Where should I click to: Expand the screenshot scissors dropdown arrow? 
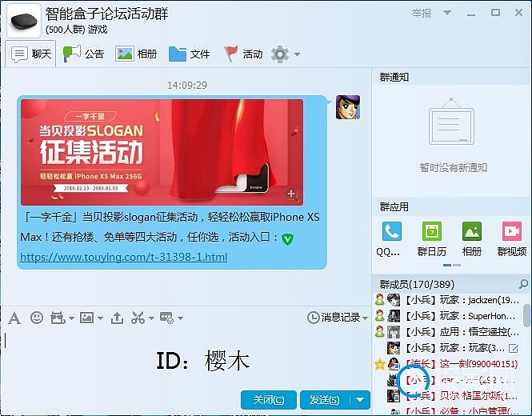pyautogui.click(x=151, y=318)
